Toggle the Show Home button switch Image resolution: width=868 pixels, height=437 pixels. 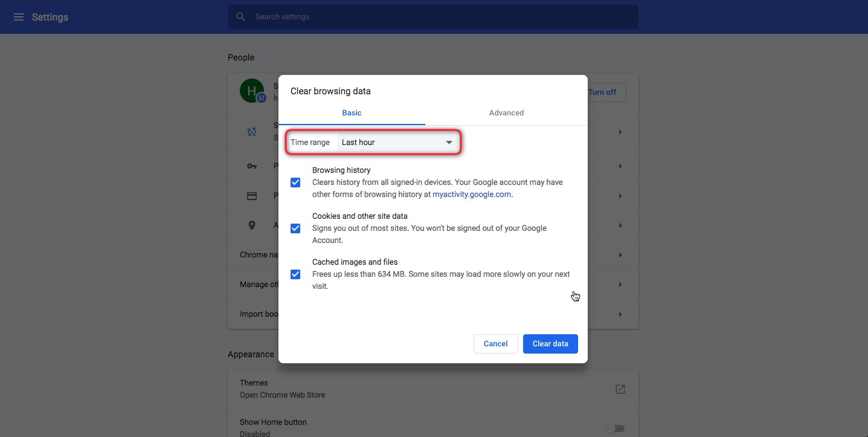coord(616,429)
